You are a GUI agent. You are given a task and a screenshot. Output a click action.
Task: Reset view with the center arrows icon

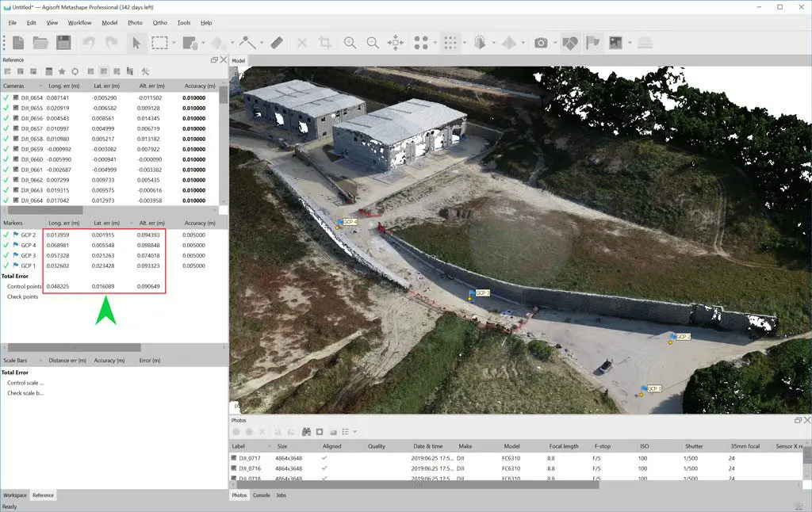tap(396, 43)
